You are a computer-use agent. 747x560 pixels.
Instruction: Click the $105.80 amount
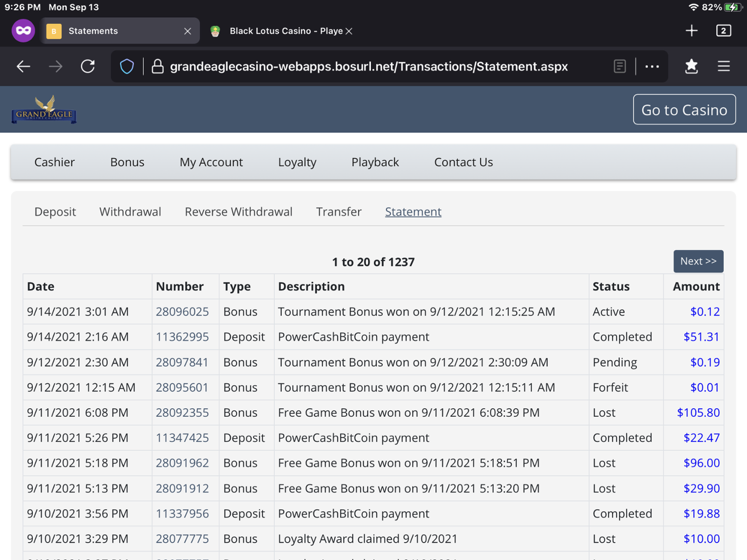coord(698,413)
